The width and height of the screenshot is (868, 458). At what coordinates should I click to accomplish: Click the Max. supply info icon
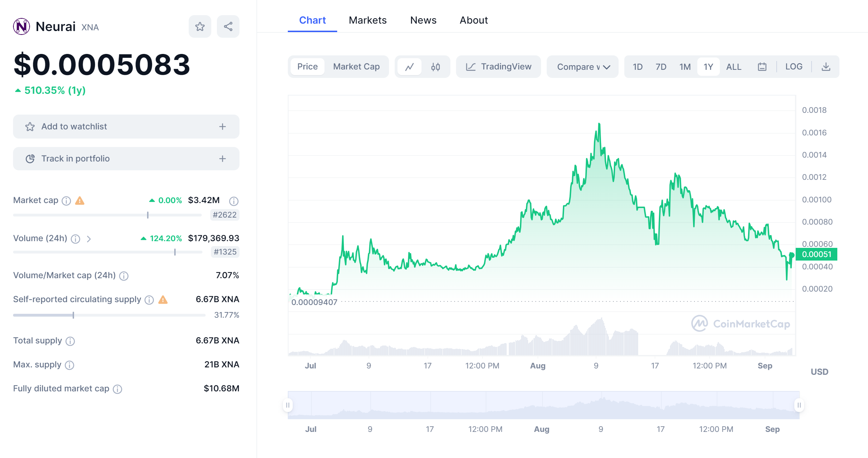(x=70, y=365)
